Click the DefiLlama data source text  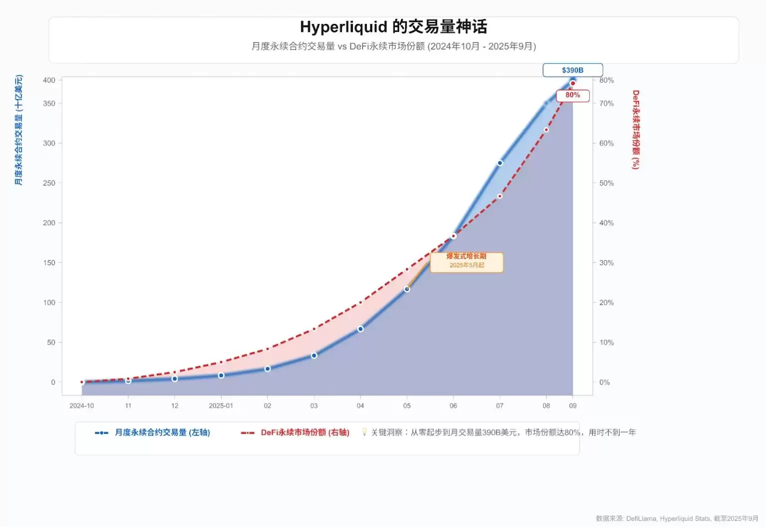641,519
